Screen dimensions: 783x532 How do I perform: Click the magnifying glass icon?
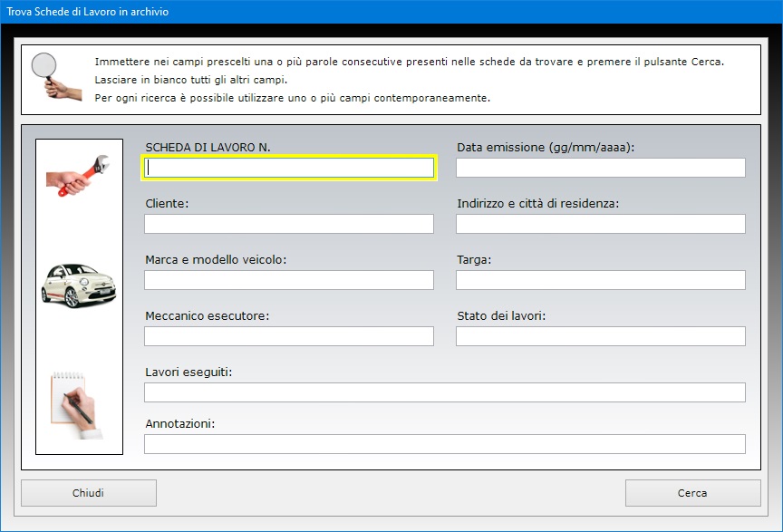click(56, 76)
